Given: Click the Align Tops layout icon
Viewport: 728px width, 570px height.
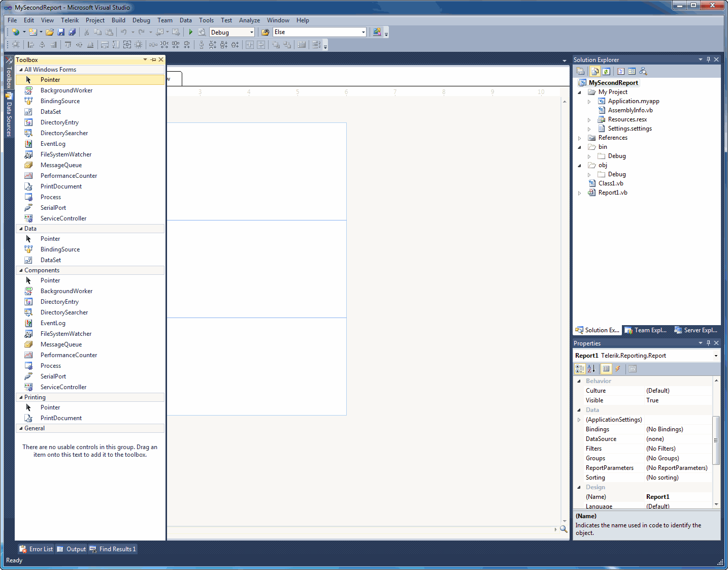Looking at the screenshot, I should tap(68, 45).
